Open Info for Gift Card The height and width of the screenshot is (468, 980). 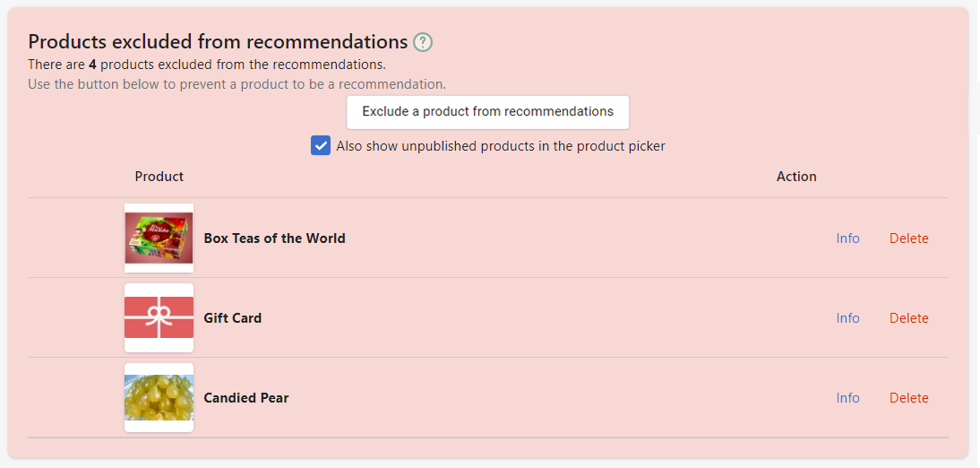pos(847,318)
